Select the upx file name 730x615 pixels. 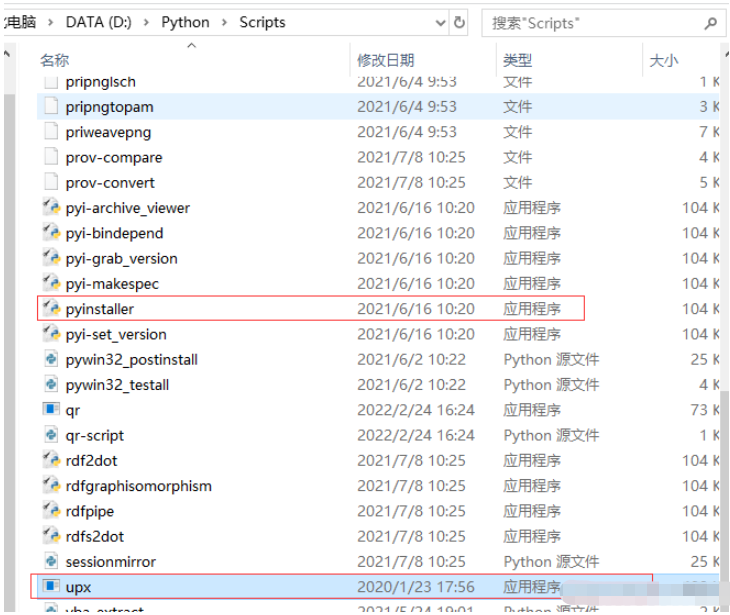[x=78, y=587]
